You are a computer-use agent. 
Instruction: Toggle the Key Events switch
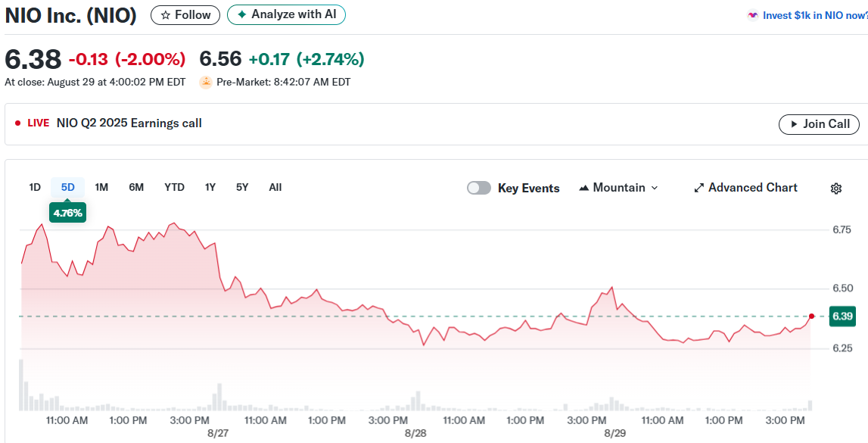[x=479, y=188]
